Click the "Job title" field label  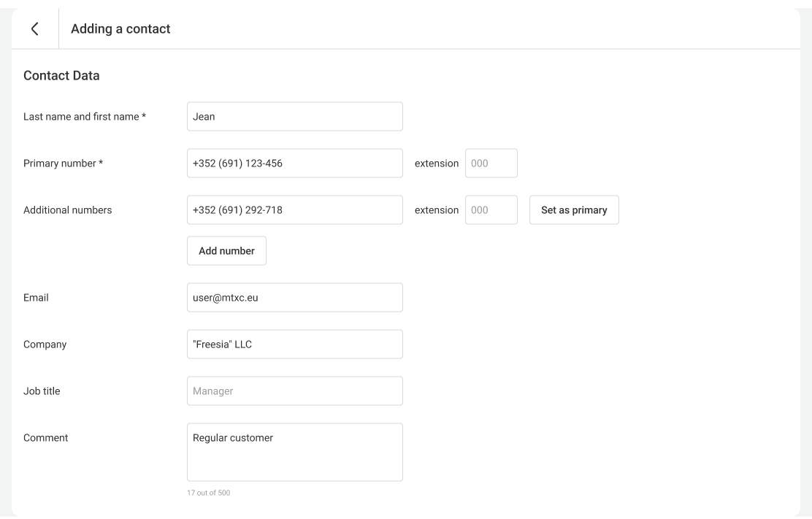(x=42, y=391)
